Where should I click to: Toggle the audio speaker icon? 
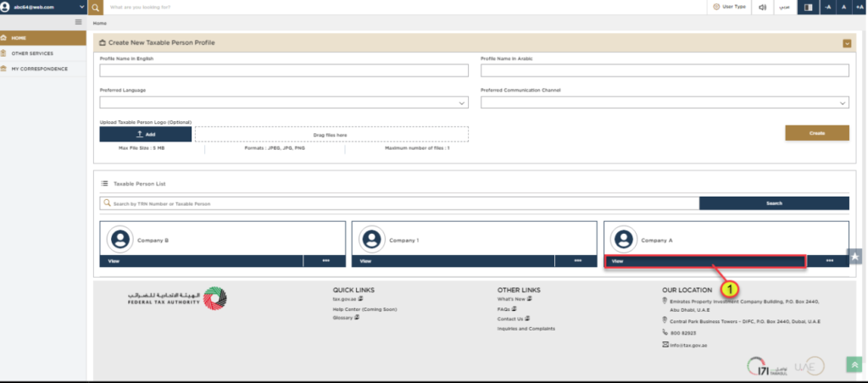(762, 7)
